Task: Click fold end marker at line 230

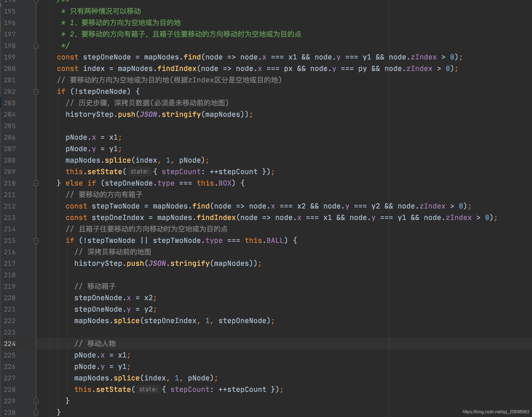Action: (x=36, y=412)
